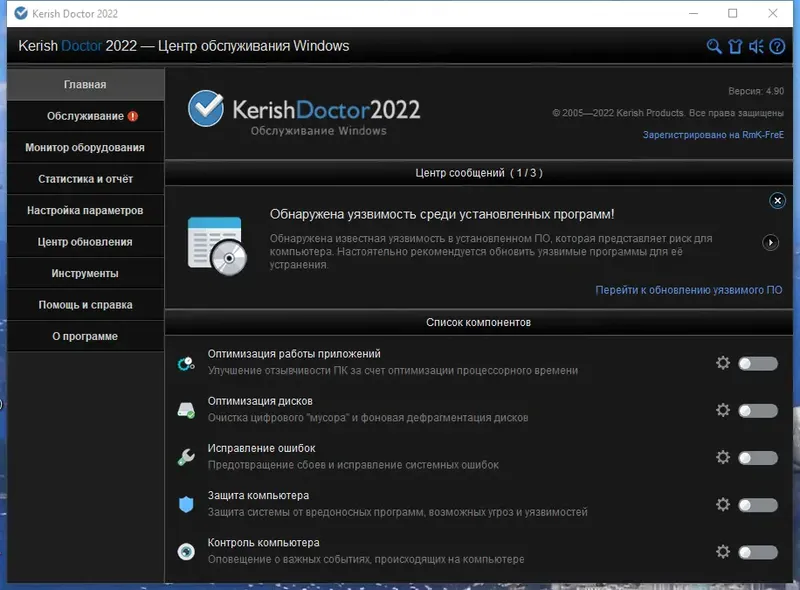Open help via the question mark icon
800x590 pixels.
778,46
